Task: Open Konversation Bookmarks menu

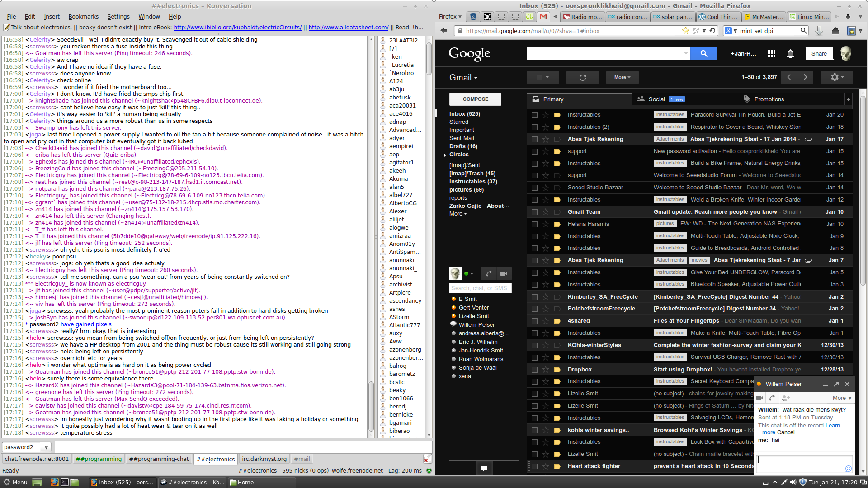Action: point(83,17)
